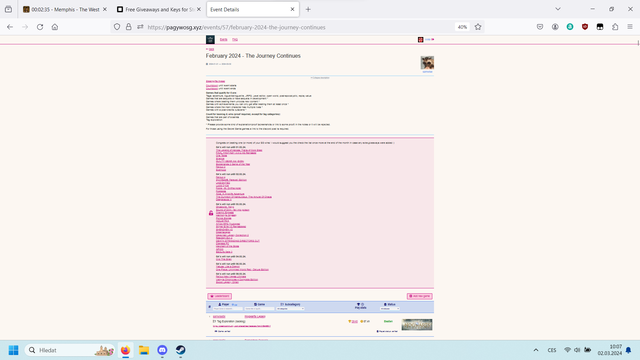This screenshot has height=360, width=640.
Task: Show site security padlock info
Action: point(129,27)
